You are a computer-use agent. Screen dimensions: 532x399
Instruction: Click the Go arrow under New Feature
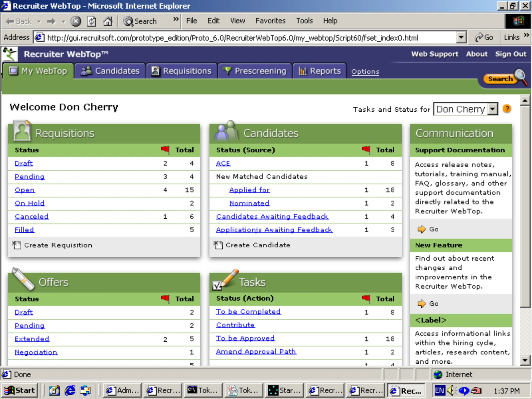tap(421, 304)
